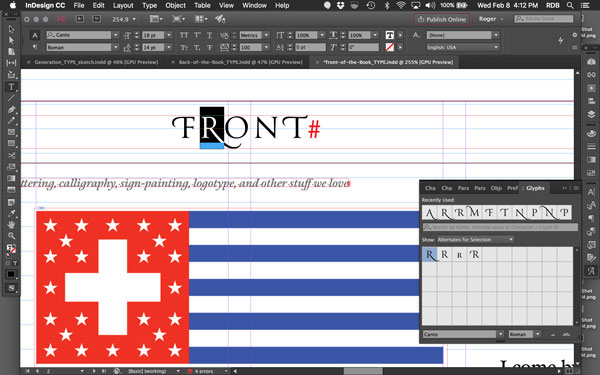Toggle Strikethrough formatting
This screenshot has height=375, width=600.
(210, 47)
